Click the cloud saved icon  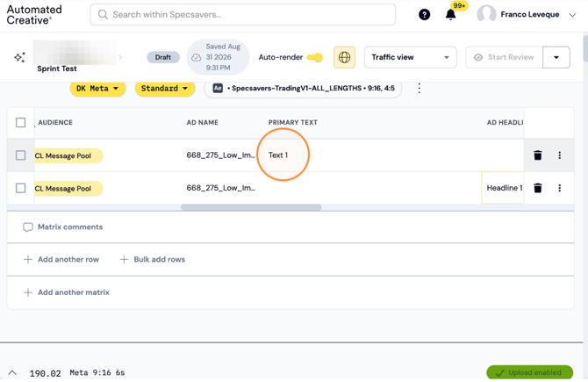(x=196, y=57)
